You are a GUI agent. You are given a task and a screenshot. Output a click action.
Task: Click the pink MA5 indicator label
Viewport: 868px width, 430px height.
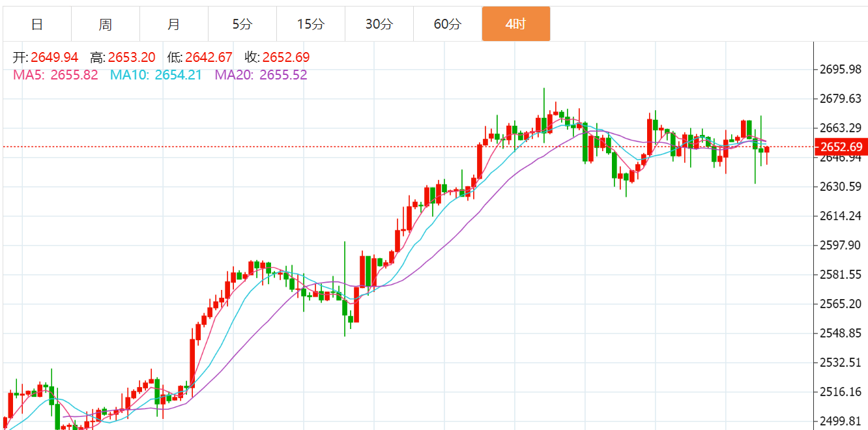coord(55,75)
